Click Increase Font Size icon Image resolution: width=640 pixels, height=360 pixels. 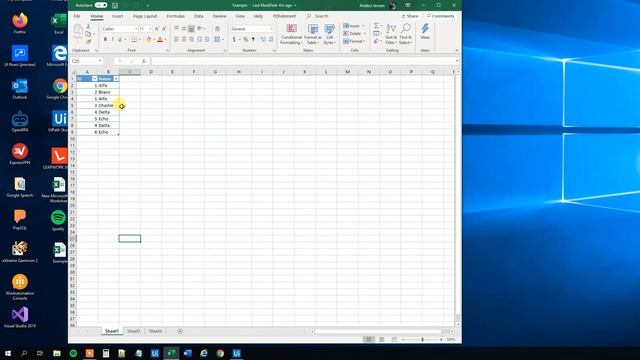click(x=157, y=29)
